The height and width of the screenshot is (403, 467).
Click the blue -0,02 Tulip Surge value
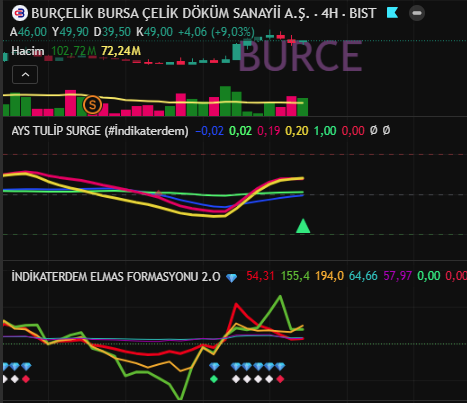point(209,131)
